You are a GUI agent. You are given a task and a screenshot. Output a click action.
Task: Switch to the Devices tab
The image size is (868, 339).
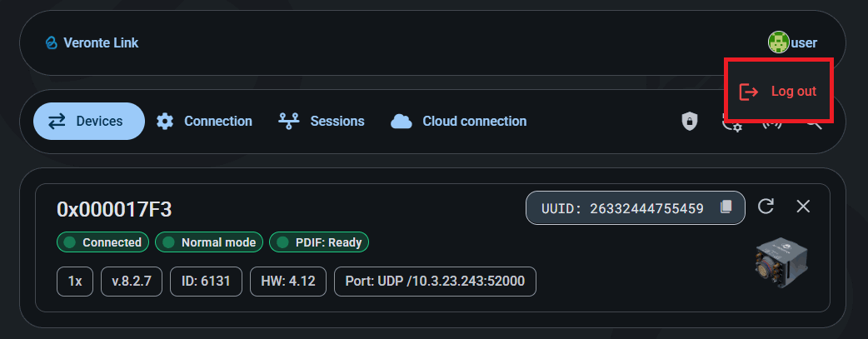pyautogui.click(x=88, y=122)
